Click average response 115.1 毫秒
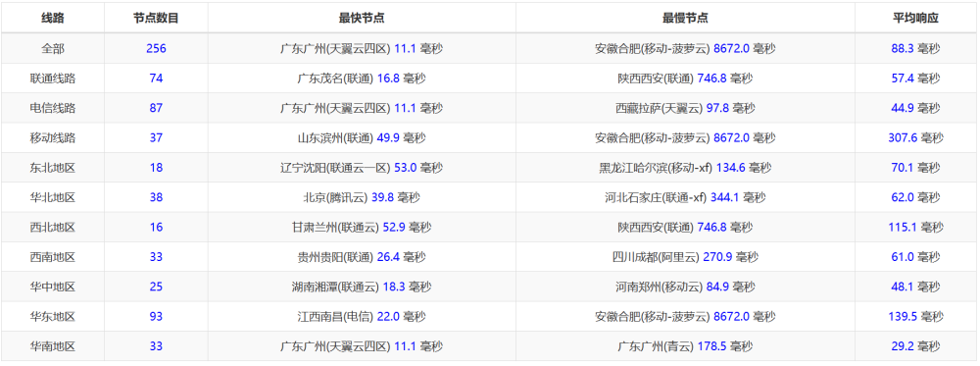The height and width of the screenshot is (366, 980). 915,227
